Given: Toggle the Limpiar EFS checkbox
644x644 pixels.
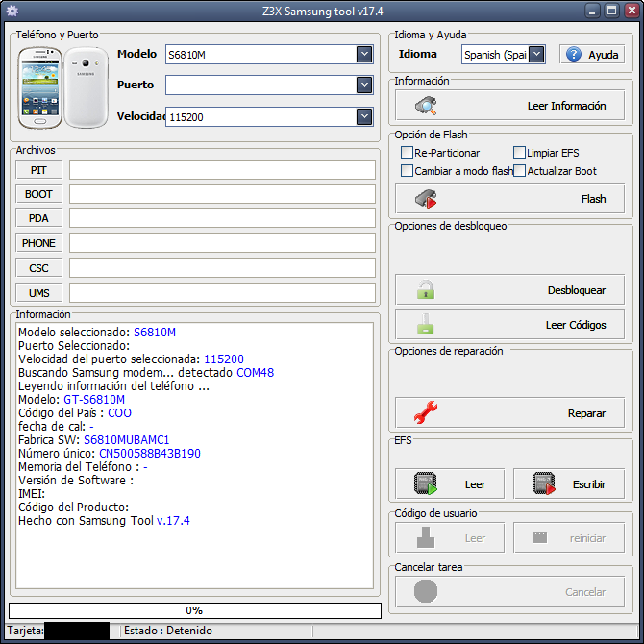Looking at the screenshot, I should click(519, 153).
